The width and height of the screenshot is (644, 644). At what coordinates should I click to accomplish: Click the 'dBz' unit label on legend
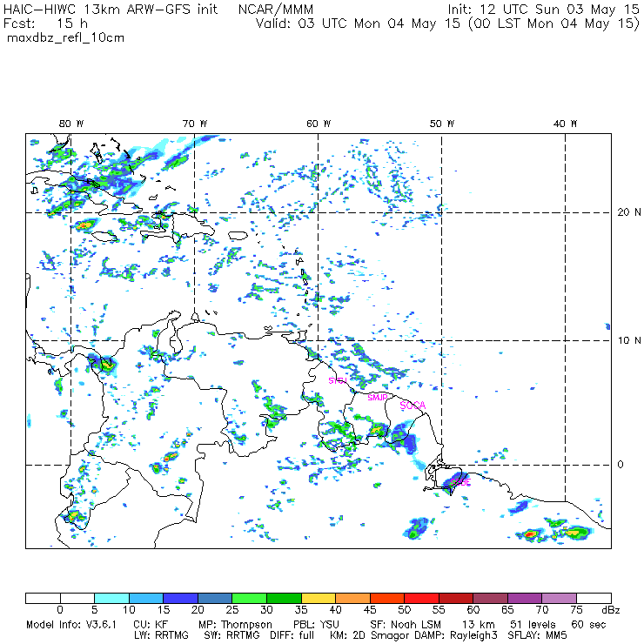click(611, 611)
